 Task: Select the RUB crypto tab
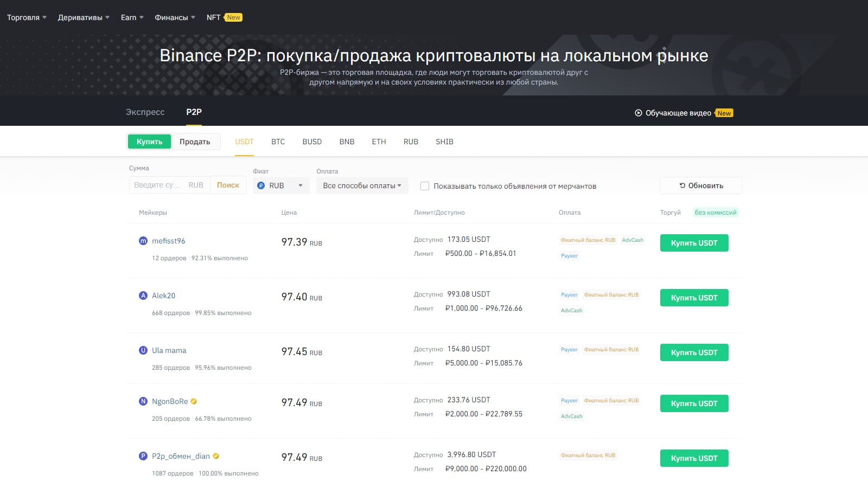click(x=411, y=142)
